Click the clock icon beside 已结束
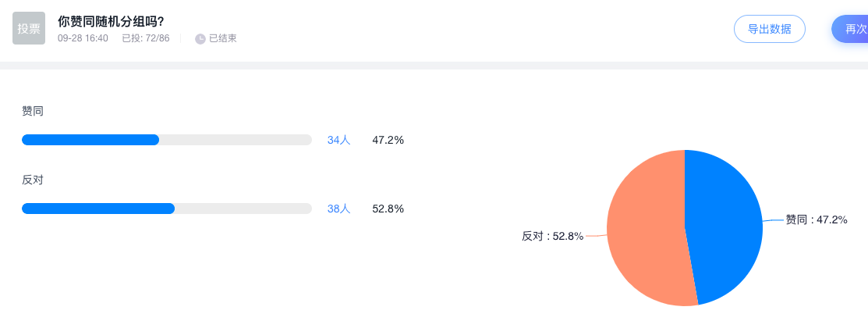 coord(200,38)
